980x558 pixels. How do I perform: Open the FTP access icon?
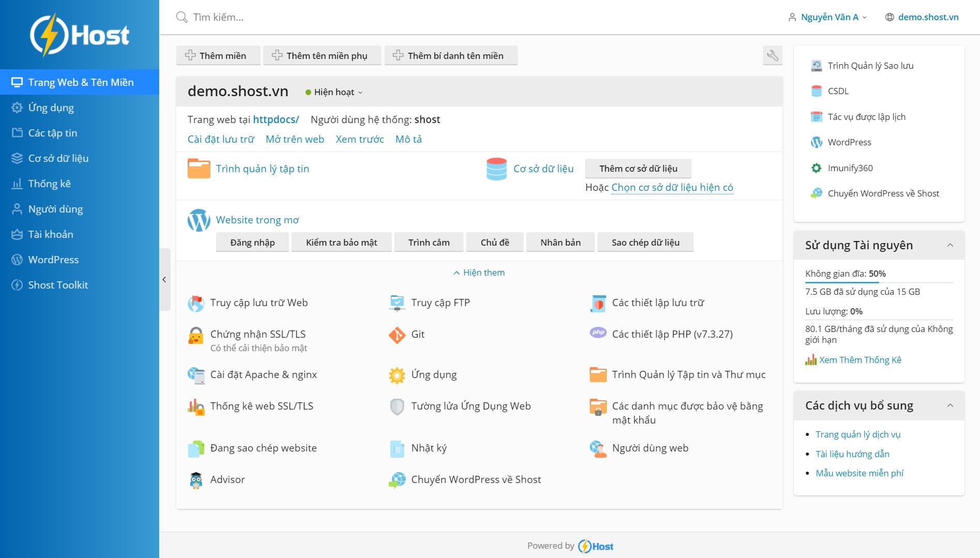397,303
